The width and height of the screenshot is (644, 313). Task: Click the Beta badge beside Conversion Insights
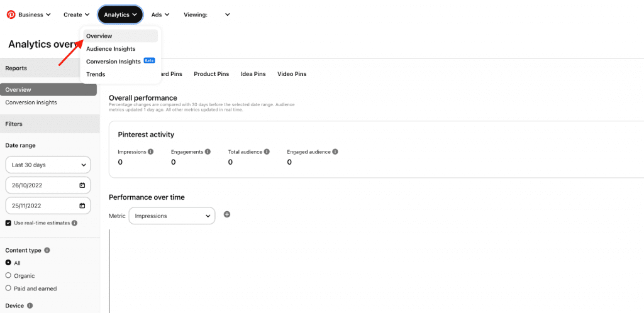pos(150,61)
